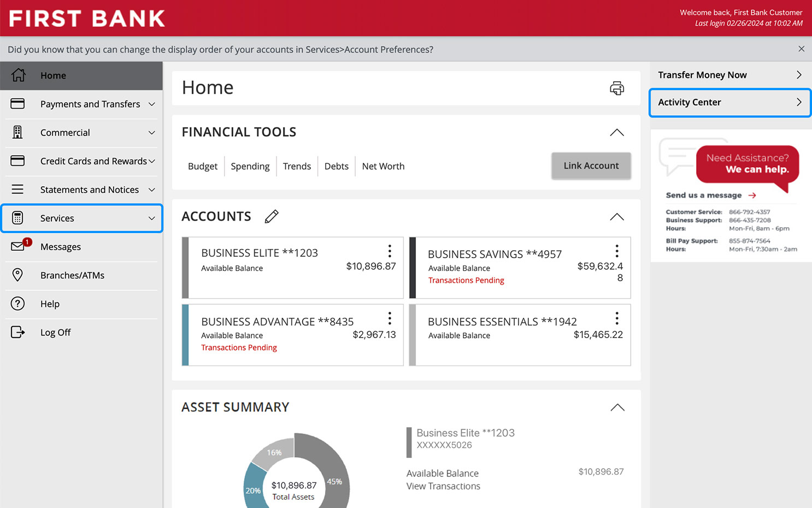
Task: Expand the Services menu chevron
Action: (152, 218)
